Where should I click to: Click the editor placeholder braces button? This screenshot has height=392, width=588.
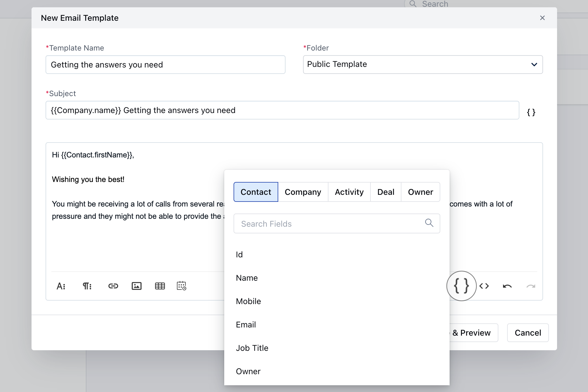pyautogui.click(x=461, y=286)
